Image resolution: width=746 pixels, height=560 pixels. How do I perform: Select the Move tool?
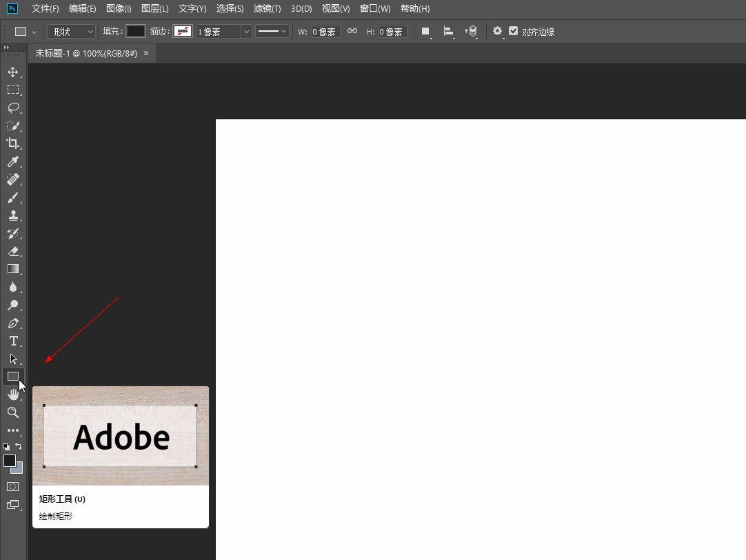point(13,72)
